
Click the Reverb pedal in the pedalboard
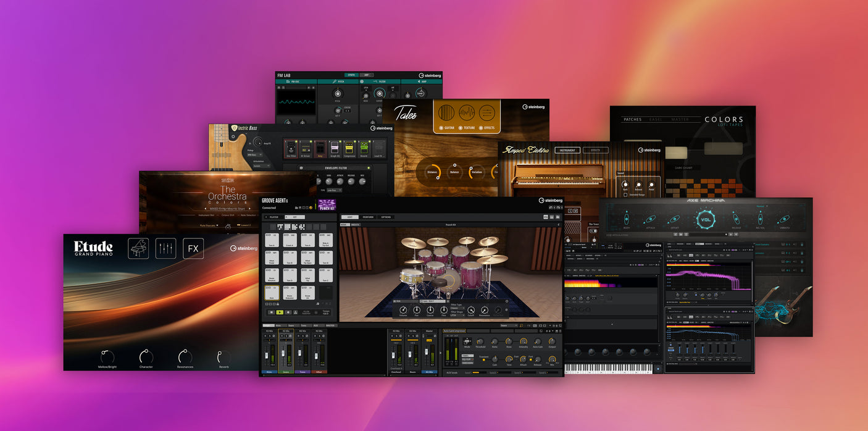364,148
